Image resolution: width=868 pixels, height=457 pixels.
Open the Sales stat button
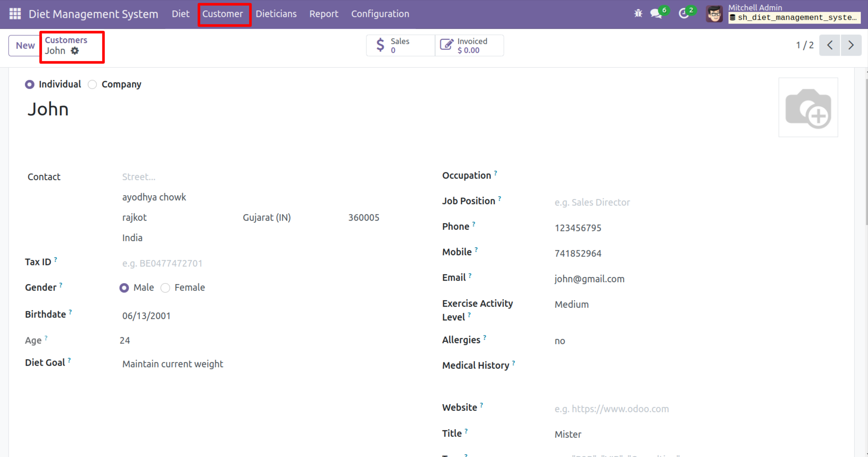[401, 45]
